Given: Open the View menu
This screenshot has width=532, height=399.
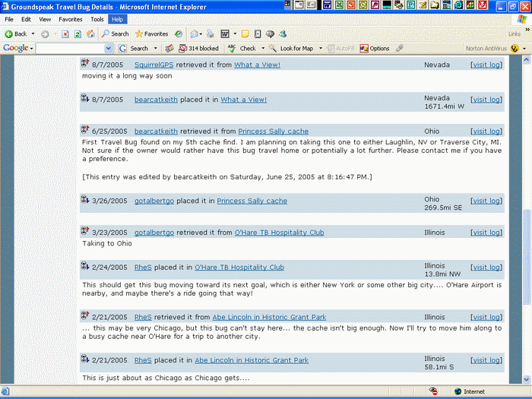Looking at the screenshot, I should tap(45, 19).
